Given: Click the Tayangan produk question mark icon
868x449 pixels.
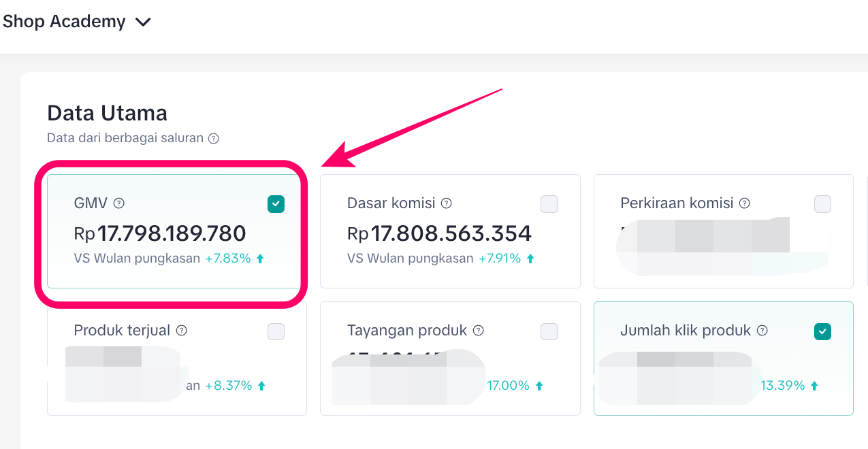Looking at the screenshot, I should coord(479,331).
